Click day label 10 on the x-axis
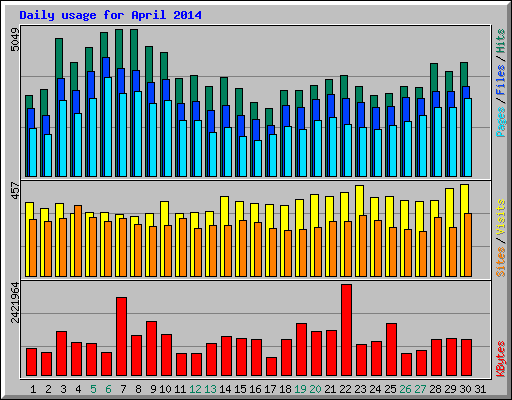This screenshot has height=400, width=512. pyautogui.click(x=165, y=389)
